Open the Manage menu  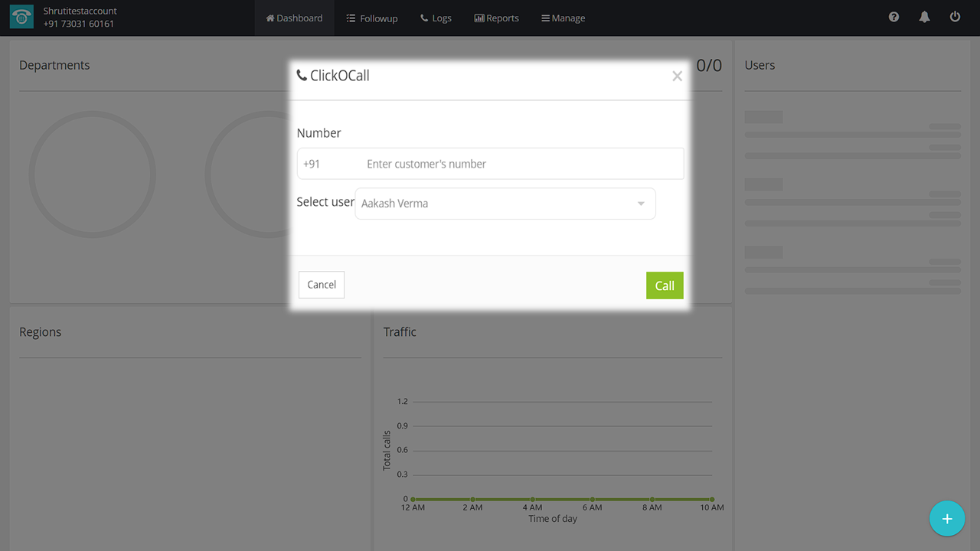click(x=563, y=18)
